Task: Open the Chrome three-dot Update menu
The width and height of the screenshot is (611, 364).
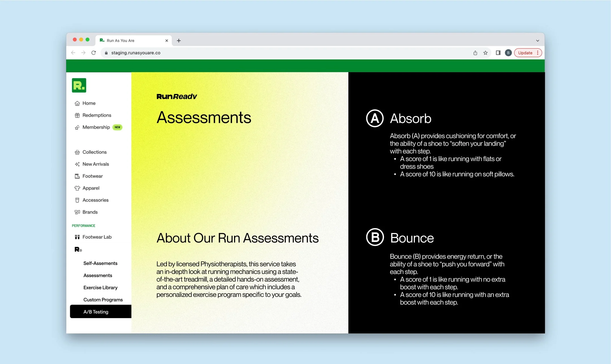Action: click(x=537, y=53)
